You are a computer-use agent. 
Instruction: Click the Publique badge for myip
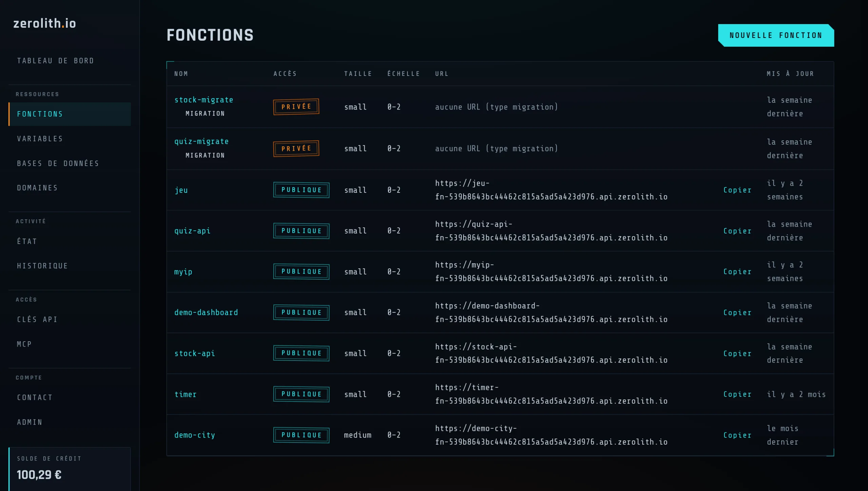[x=301, y=272]
